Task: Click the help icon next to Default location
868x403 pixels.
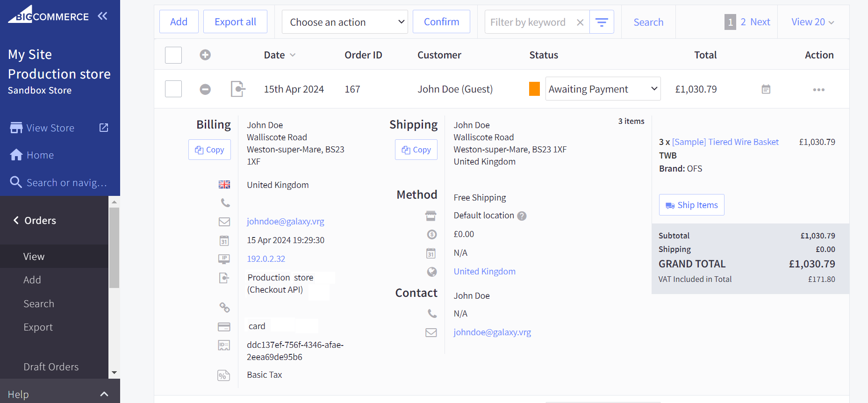Action: 522,216
